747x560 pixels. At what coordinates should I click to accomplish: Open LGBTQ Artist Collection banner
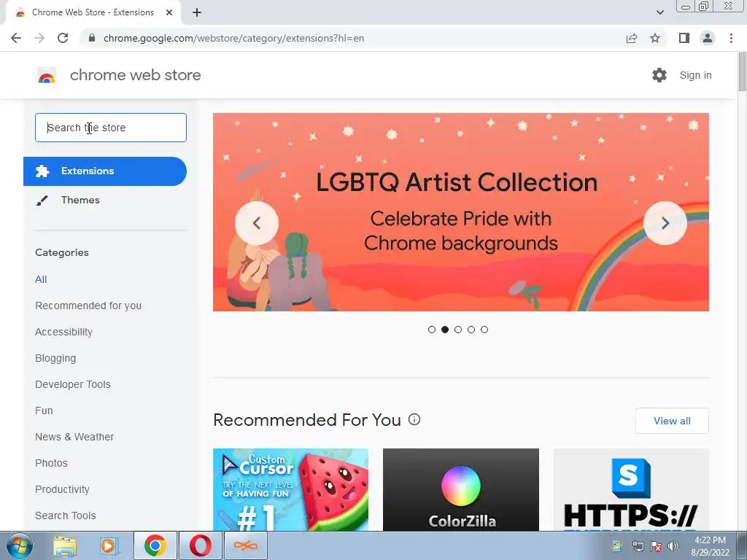pyautogui.click(x=461, y=212)
